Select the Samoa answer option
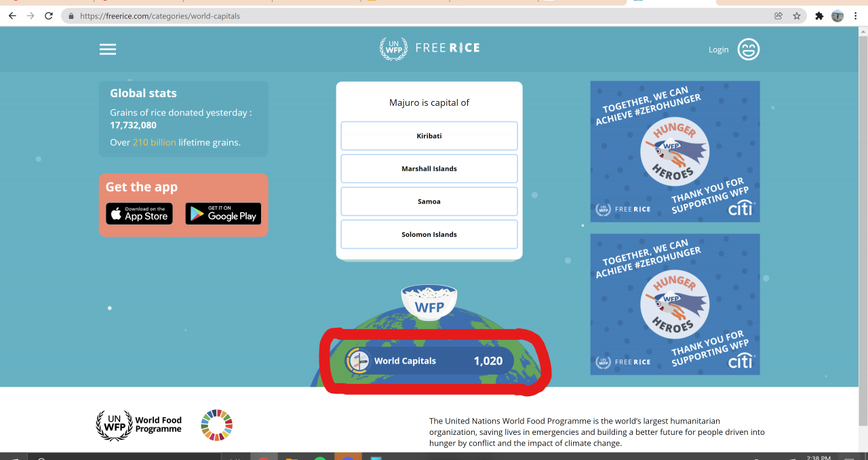Image resolution: width=868 pixels, height=460 pixels. pos(429,202)
